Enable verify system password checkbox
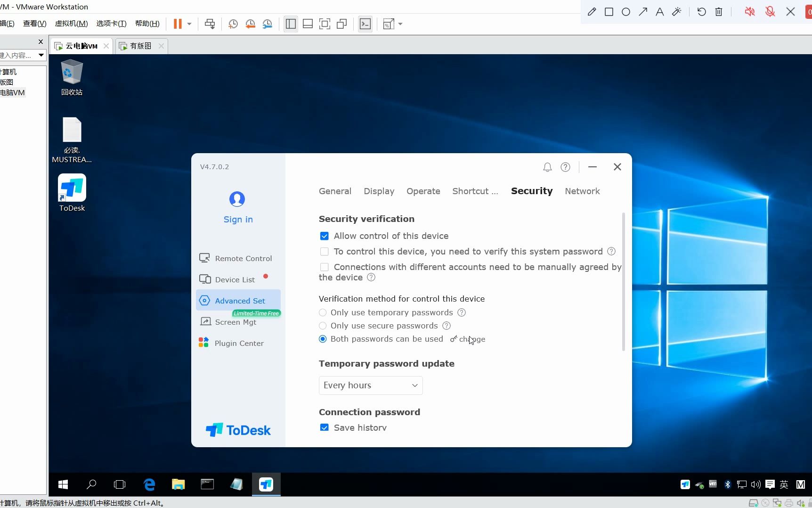The height and width of the screenshot is (508, 812). 324,251
